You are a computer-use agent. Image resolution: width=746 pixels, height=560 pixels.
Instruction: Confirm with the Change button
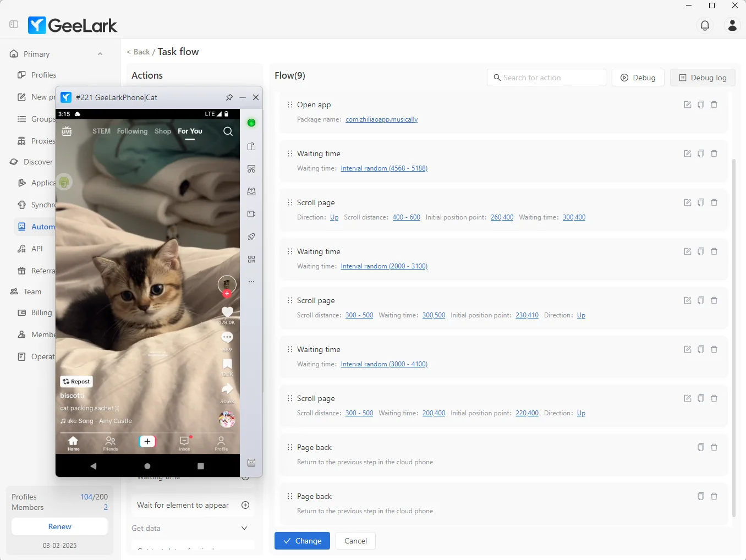302,541
